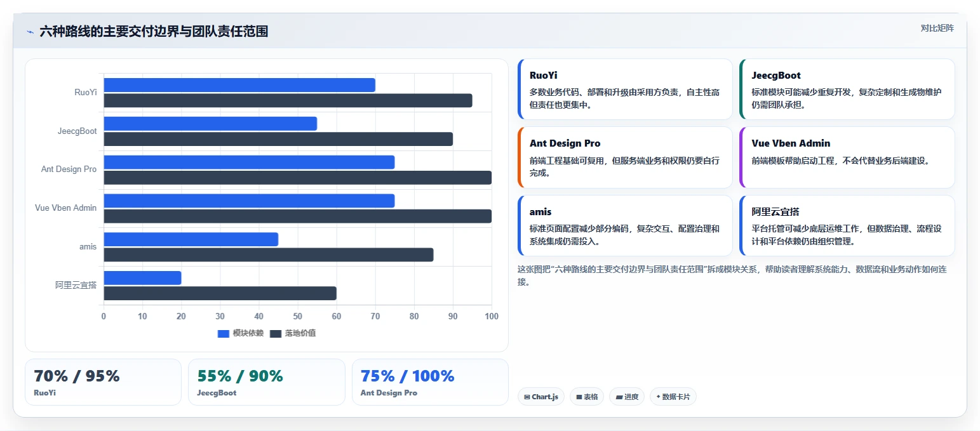The image size is (980, 431).
Task: Click the 数据卡片 tag chip
Action: [x=673, y=397]
